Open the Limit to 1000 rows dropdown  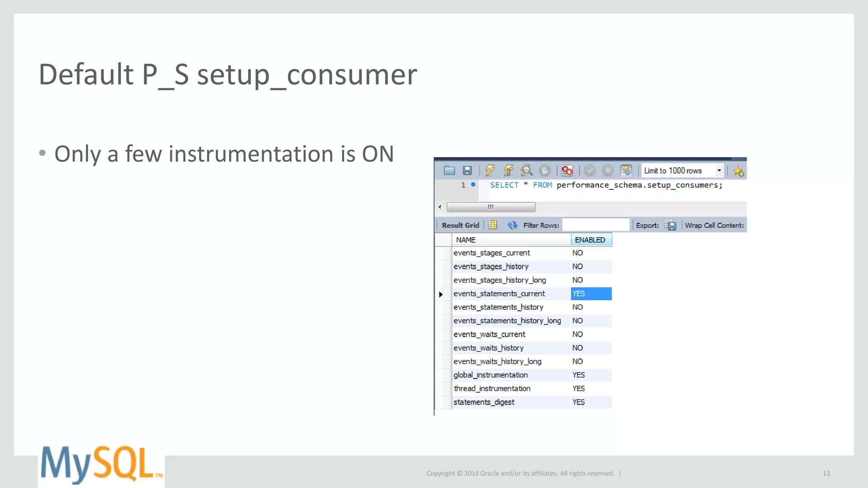tap(719, 171)
